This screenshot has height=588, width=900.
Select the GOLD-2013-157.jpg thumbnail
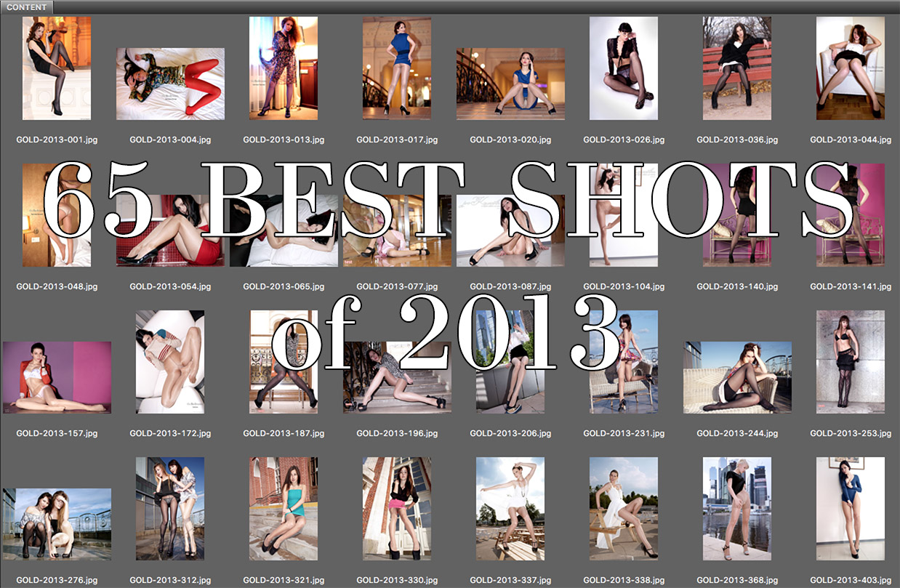click(57, 377)
